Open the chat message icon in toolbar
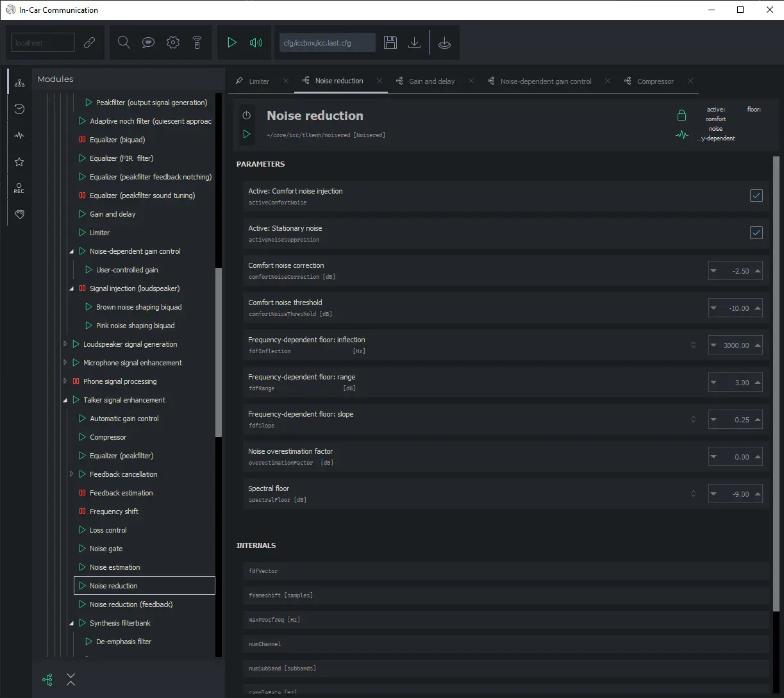The image size is (784, 698). 148,43
